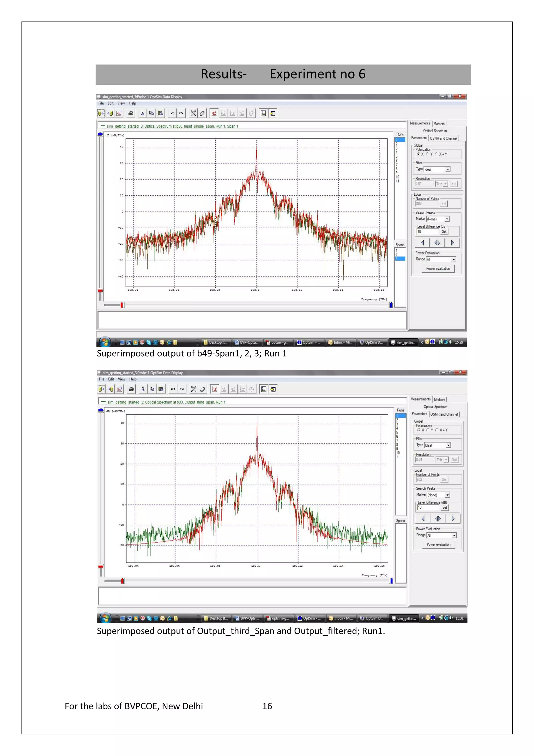Switch to Markers tab in Input_single_span window

coord(439,124)
